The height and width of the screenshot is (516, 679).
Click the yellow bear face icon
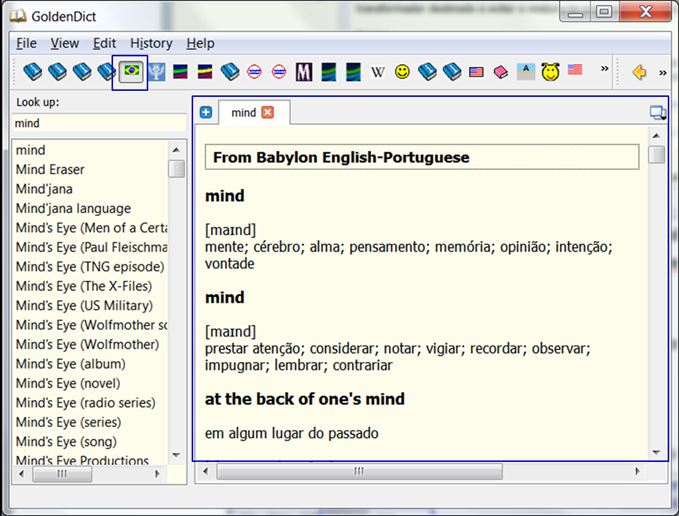[x=550, y=72]
